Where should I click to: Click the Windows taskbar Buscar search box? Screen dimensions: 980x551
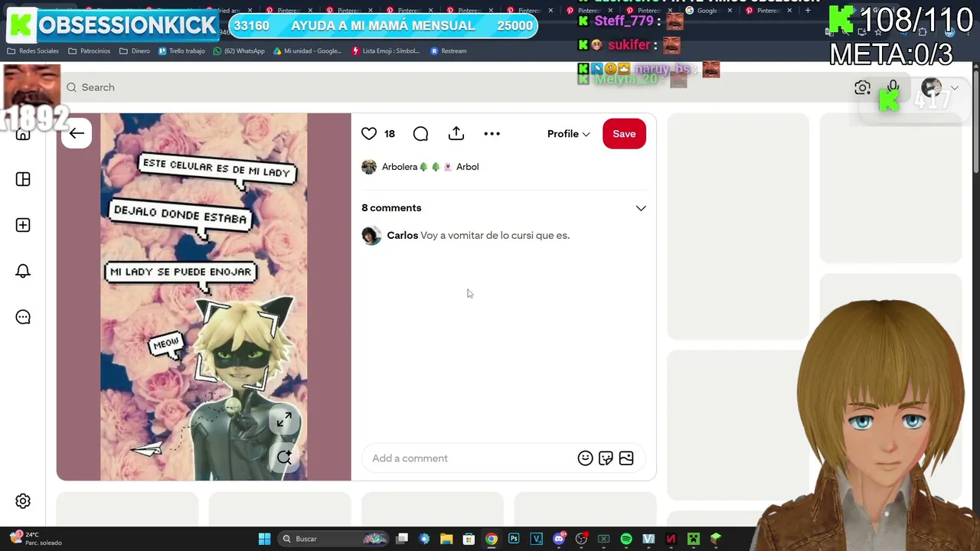[333, 539]
